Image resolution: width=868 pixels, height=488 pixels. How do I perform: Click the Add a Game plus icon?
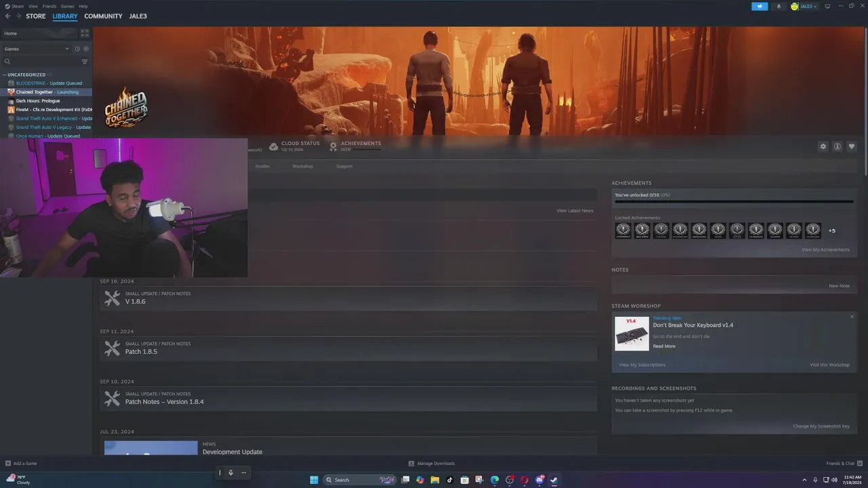8,464
